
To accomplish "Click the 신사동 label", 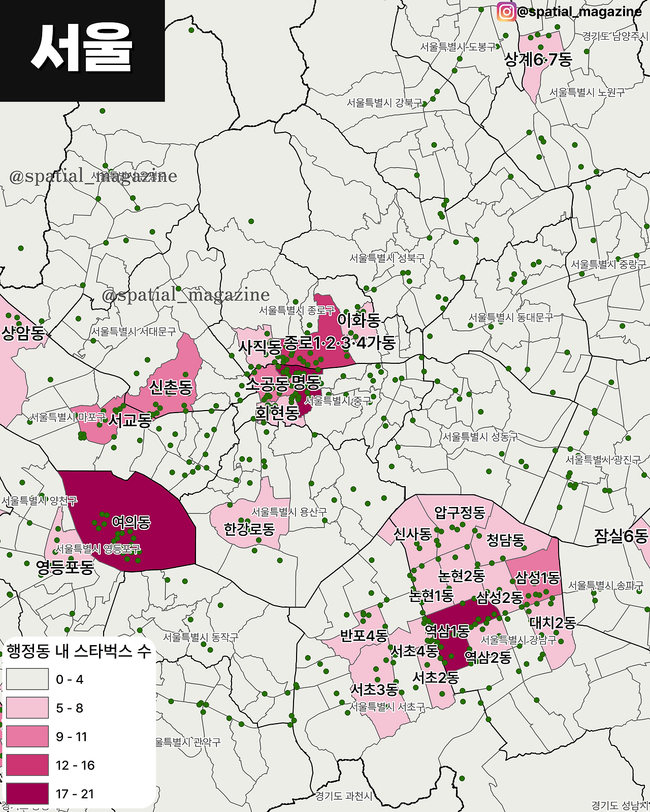I will [413, 534].
